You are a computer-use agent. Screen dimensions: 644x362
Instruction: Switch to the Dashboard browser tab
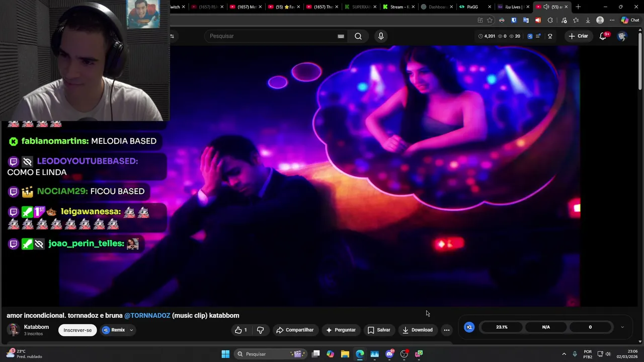[437, 7]
